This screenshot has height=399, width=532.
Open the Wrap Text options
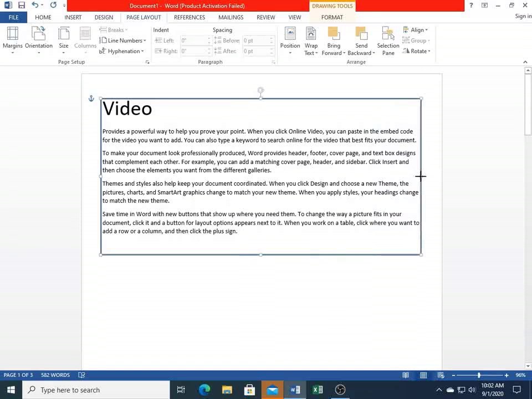click(311, 40)
